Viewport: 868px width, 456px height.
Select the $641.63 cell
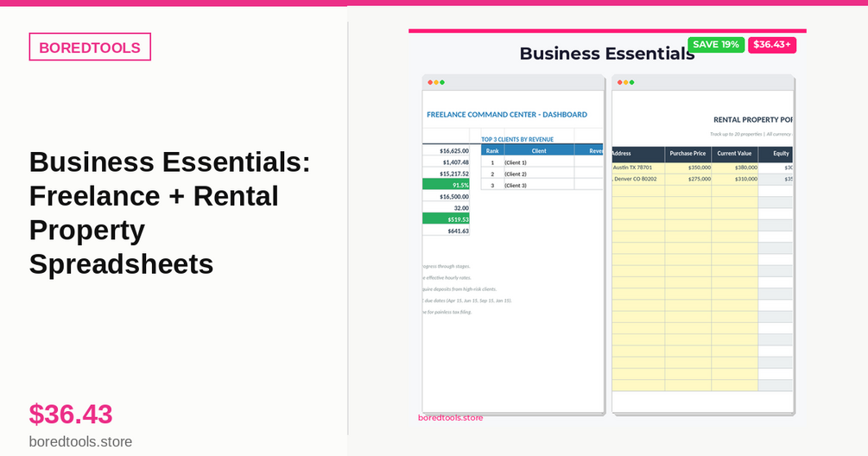point(447,231)
